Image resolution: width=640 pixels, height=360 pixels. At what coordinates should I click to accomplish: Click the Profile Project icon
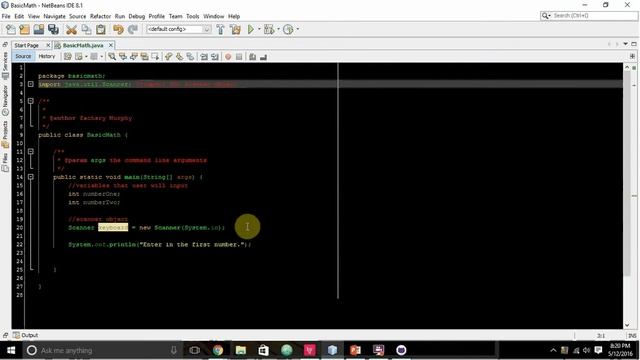(x=288, y=29)
